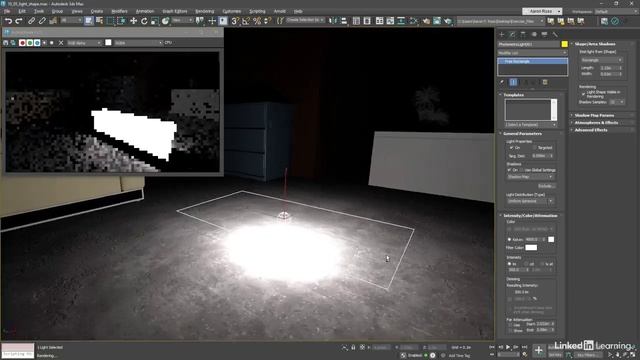The image size is (640, 360).
Task: Click the Pin Stack icon
Action: [x=502, y=82]
